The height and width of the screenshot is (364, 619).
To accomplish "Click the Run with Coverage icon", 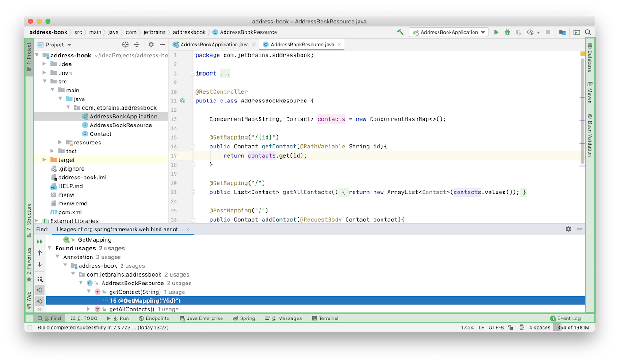I will point(519,32).
